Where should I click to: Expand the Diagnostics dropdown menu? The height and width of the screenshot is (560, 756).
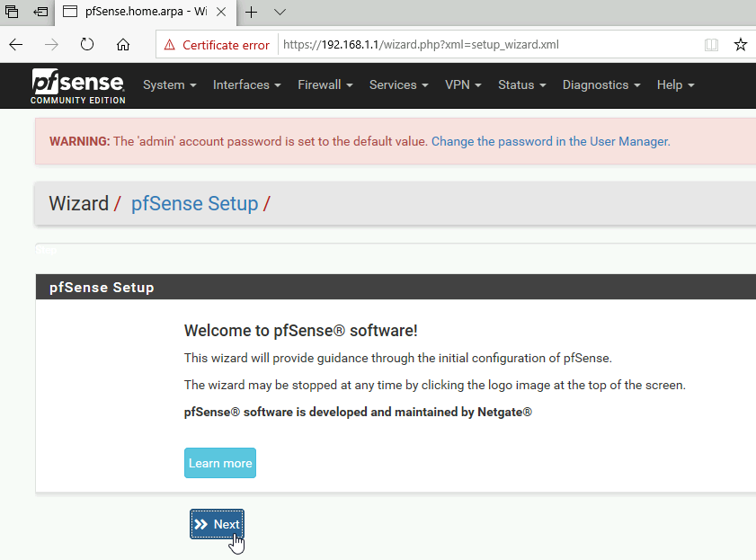coord(601,84)
